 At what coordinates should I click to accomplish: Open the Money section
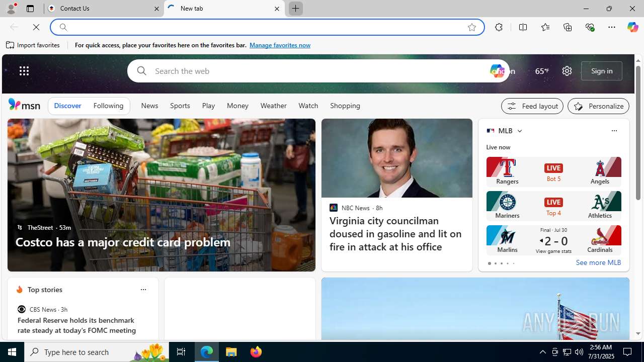point(237,106)
